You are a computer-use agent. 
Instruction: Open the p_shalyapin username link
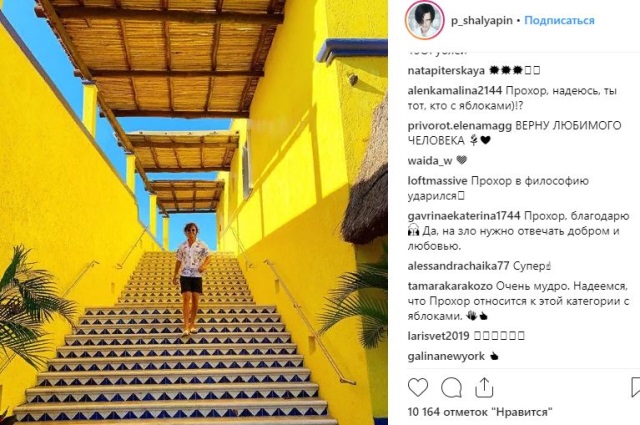point(482,21)
